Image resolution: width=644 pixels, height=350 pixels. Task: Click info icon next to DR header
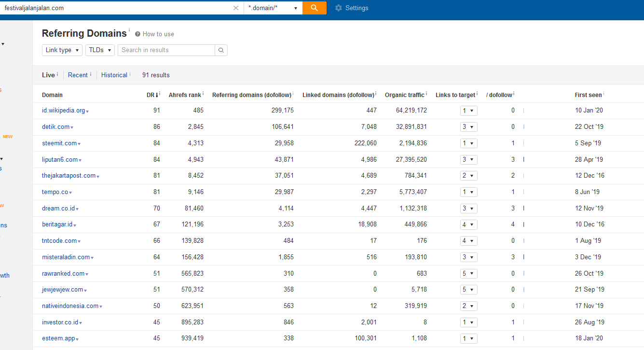[159, 94]
